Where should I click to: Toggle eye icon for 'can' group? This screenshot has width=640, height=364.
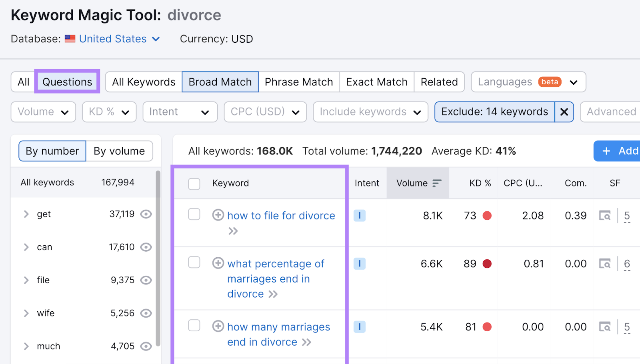146,247
